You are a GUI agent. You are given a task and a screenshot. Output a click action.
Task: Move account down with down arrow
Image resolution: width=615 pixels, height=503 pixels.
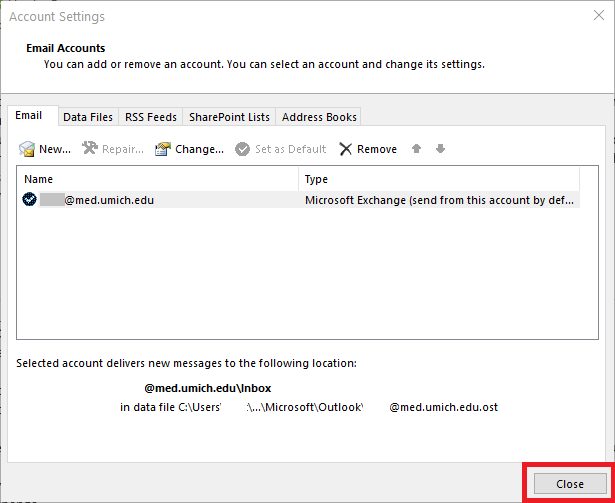coord(440,149)
